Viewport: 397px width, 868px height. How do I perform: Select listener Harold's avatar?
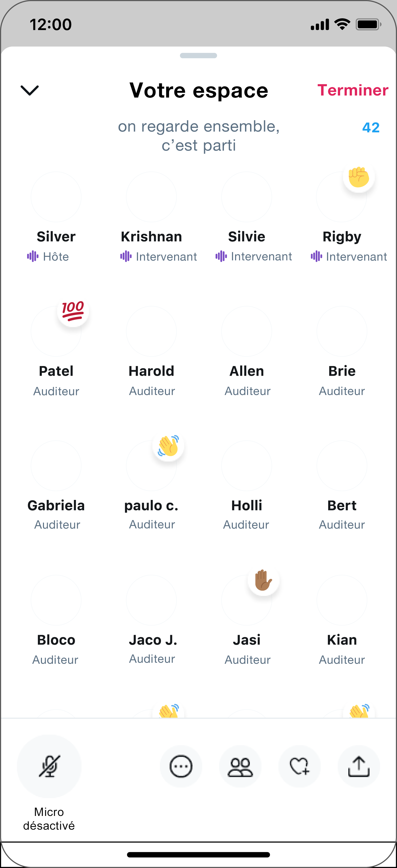point(151,331)
